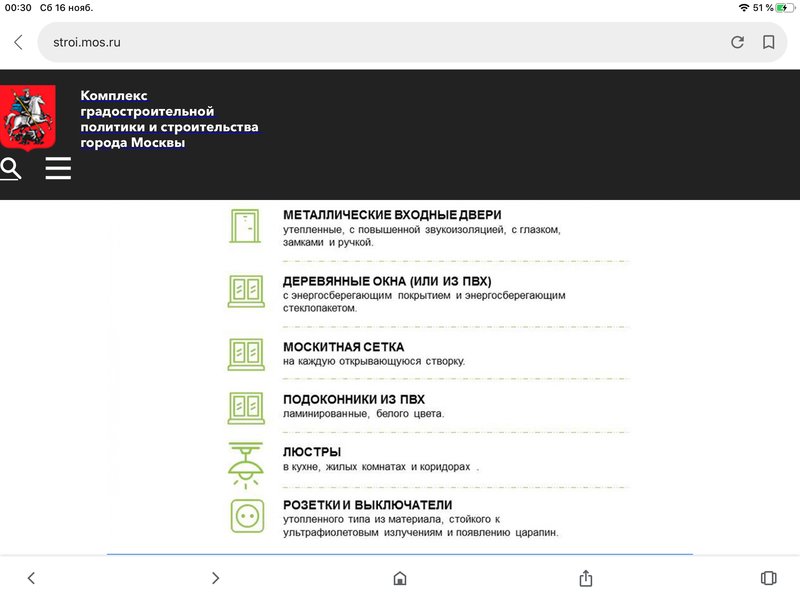The width and height of the screenshot is (800, 600).
Task: Click the window icon beside ДЕРЕВЯННЫЕ ОКНА
Action: 246,291
